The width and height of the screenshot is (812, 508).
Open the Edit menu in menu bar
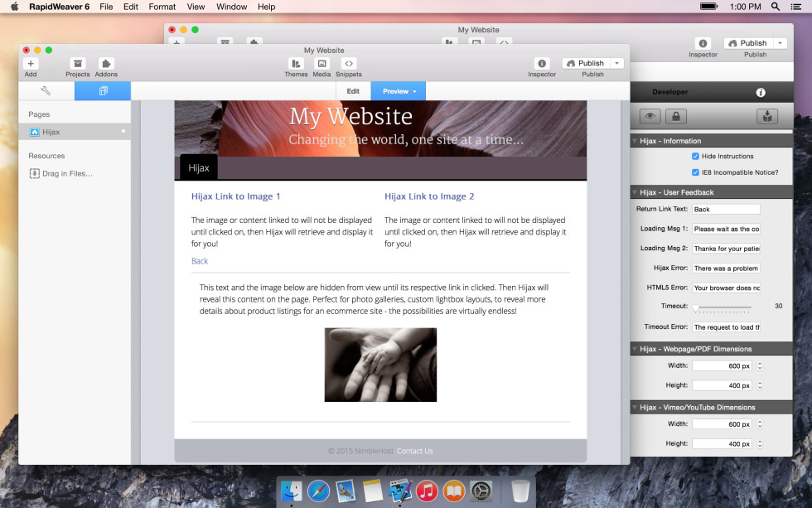(131, 7)
